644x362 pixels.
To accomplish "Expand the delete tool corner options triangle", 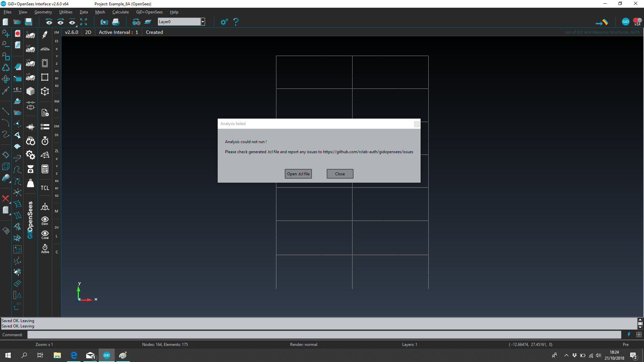I will (x=9, y=202).
